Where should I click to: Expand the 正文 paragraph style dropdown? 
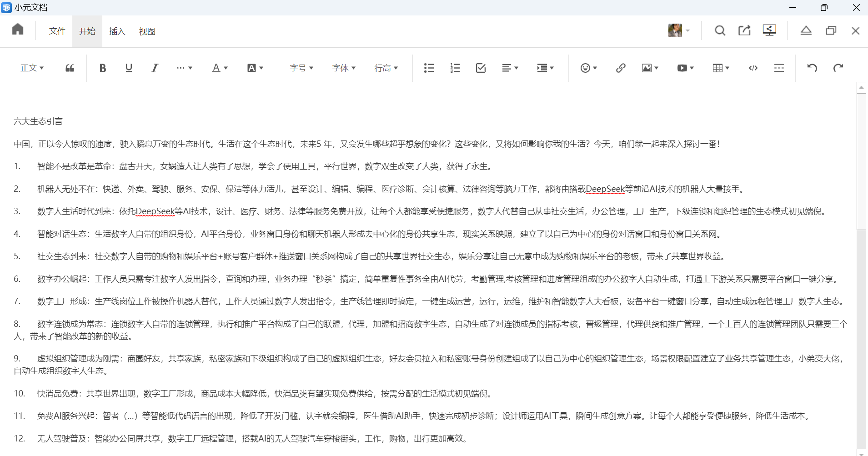pos(32,68)
